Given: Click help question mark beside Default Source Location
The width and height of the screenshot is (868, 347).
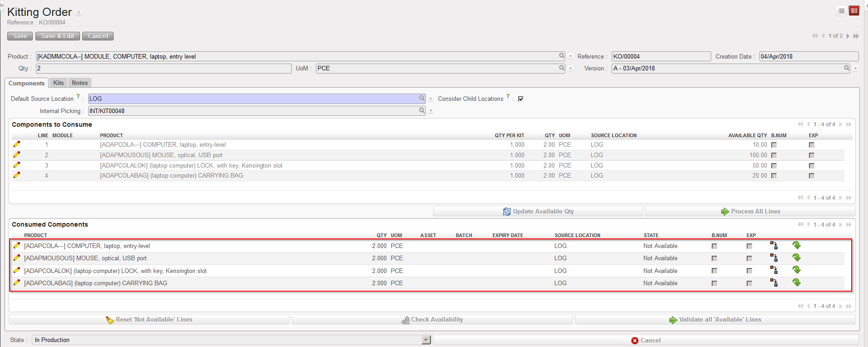Looking at the screenshot, I should pos(78,97).
